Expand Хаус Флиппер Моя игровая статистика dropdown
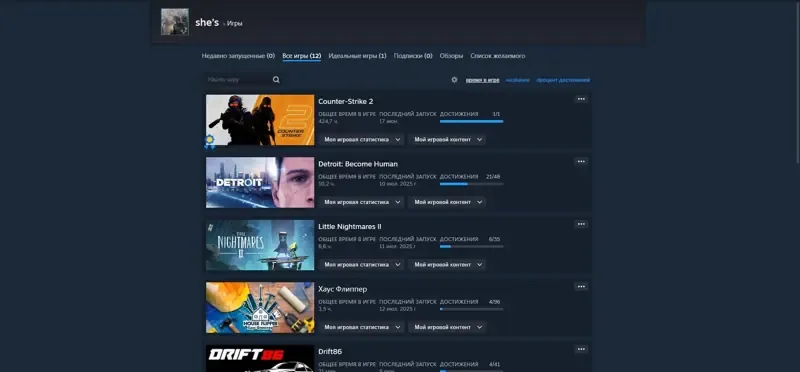The image size is (800, 372). 361,327
